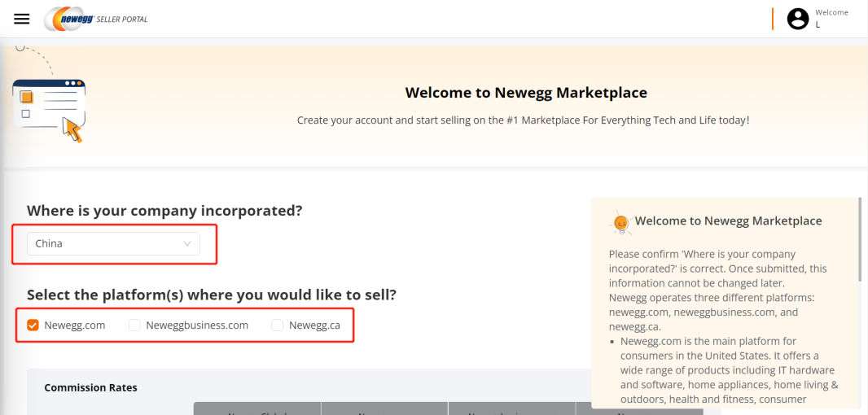
Task: Click the 'Welcome to Newegg Marketplace' help panel title
Action: pyautogui.click(x=728, y=221)
